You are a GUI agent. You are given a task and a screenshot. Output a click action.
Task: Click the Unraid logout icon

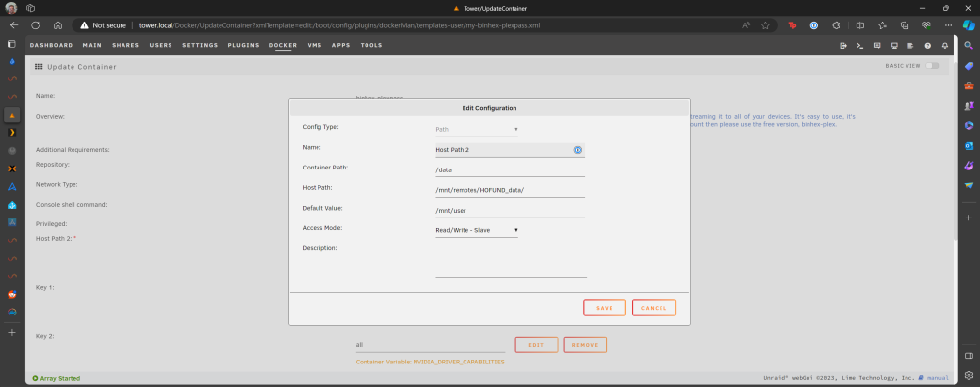point(843,46)
